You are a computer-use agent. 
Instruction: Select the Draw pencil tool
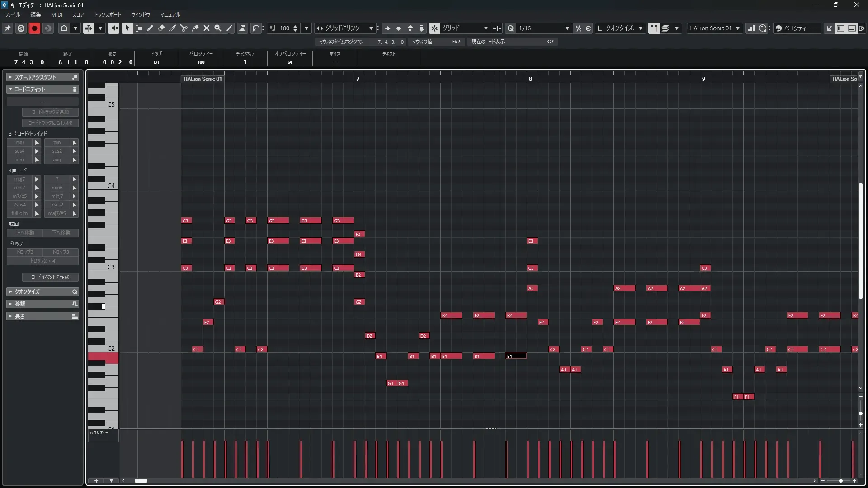coord(150,28)
